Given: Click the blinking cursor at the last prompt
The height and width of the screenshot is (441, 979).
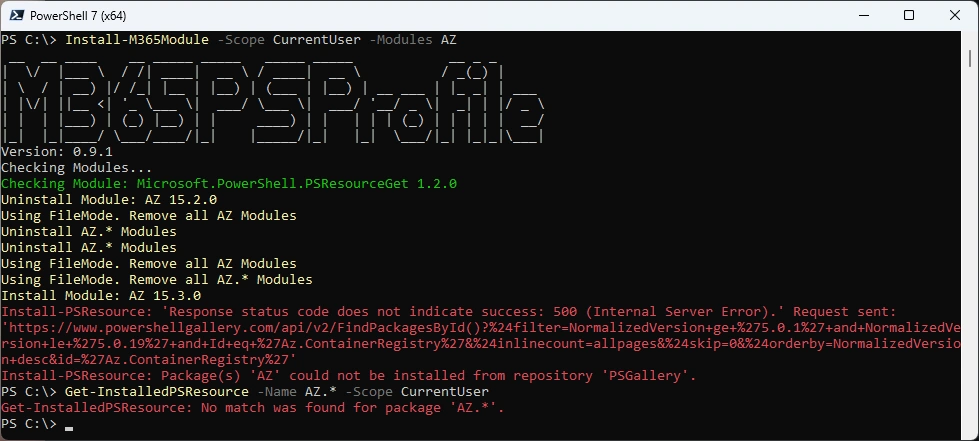Looking at the screenshot, I should click(x=68, y=425).
